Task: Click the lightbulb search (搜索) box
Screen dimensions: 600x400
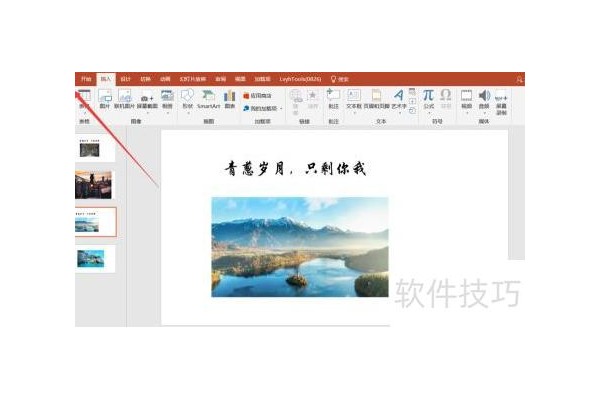Action: point(340,79)
